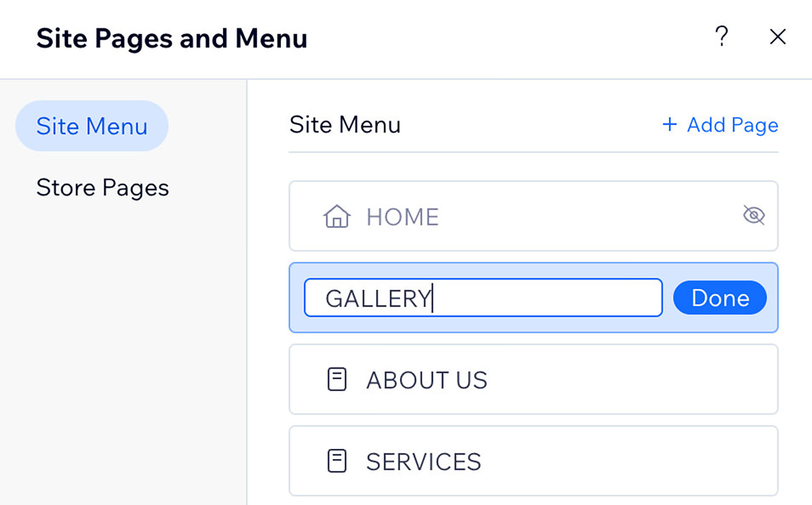Click the page icon next to SERVICES
The width and height of the screenshot is (812, 505).
click(336, 461)
